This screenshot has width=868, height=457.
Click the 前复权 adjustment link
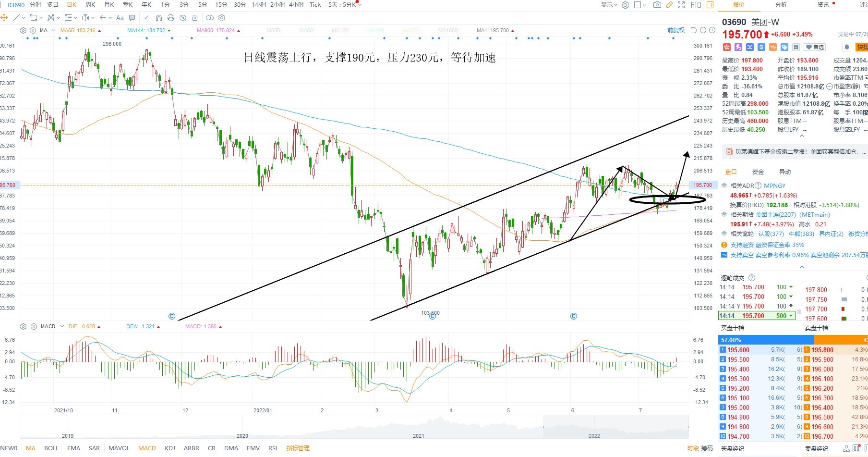676,30
